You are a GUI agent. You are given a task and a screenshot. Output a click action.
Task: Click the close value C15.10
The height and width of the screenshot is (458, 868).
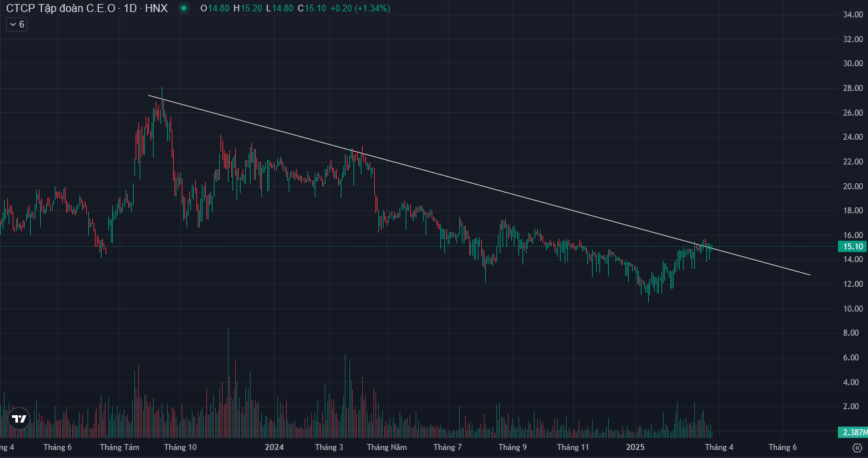(x=313, y=8)
